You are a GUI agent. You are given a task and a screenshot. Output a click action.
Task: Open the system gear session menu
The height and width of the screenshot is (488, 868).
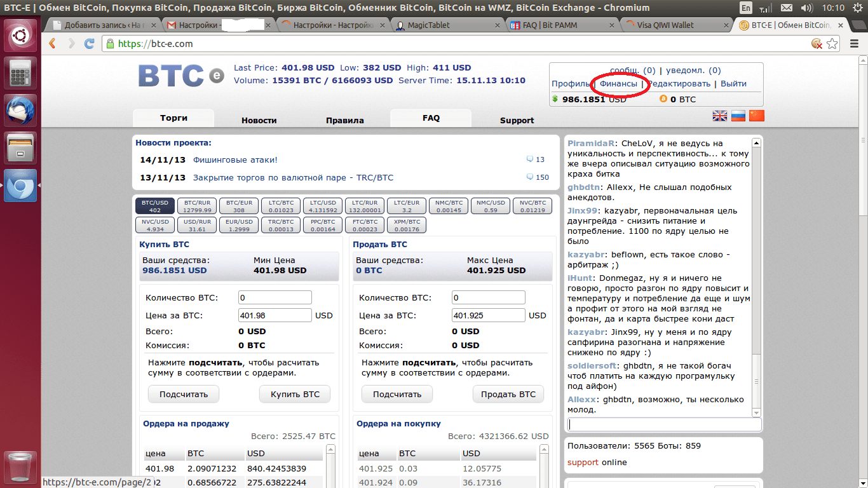[857, 8]
